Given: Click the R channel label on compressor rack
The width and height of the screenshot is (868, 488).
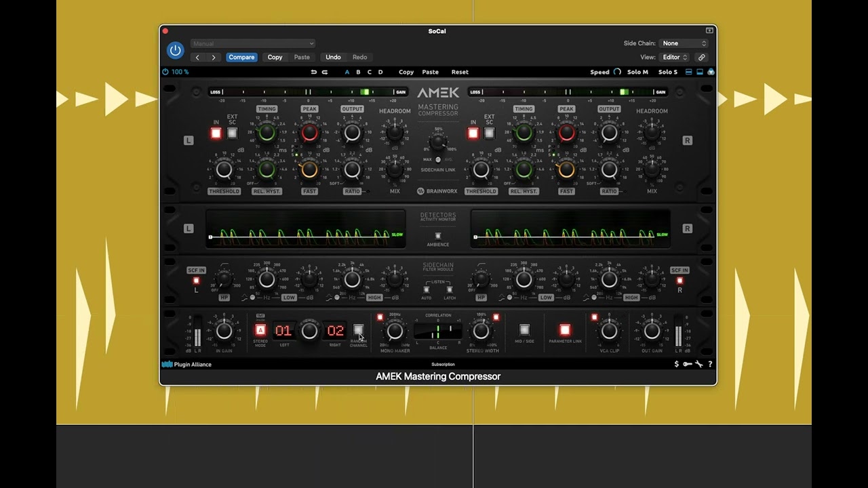Looking at the screenshot, I should [x=687, y=140].
